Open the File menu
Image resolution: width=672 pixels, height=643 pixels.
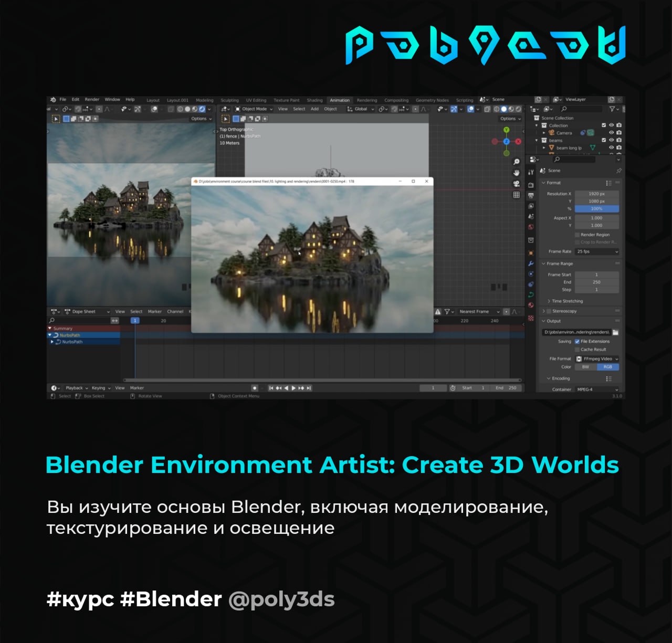(x=63, y=99)
